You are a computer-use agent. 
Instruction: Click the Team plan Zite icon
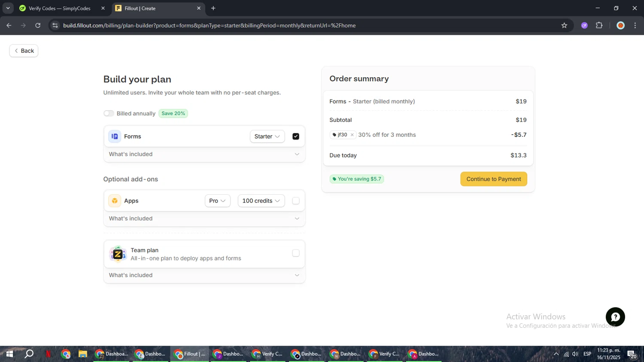(118, 254)
